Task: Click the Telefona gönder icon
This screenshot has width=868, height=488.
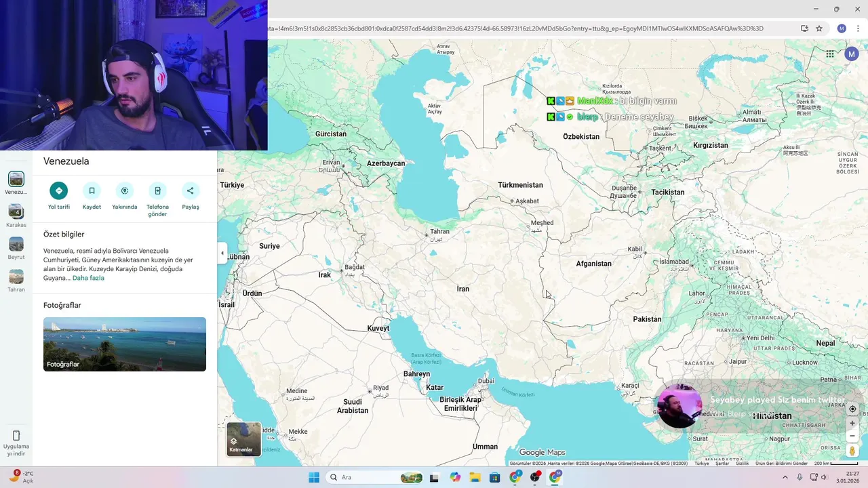Action: [157, 190]
